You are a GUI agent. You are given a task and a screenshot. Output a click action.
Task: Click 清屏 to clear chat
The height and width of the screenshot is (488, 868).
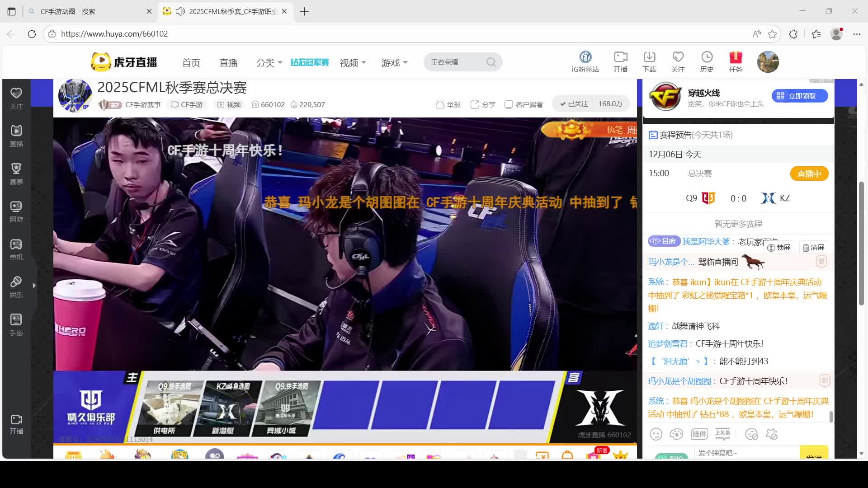point(813,248)
